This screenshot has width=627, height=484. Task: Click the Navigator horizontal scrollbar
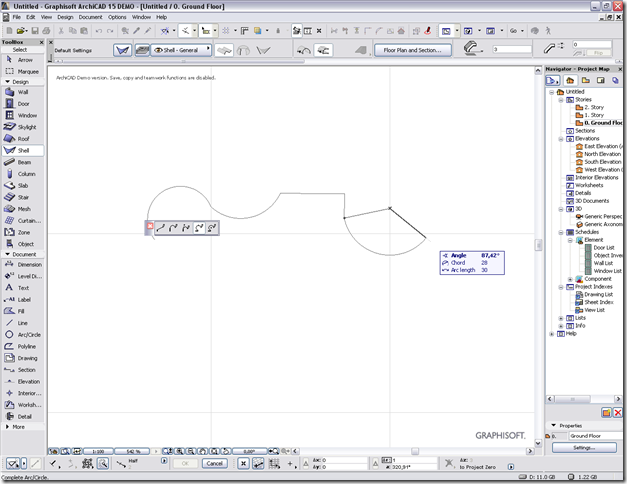[572, 399]
